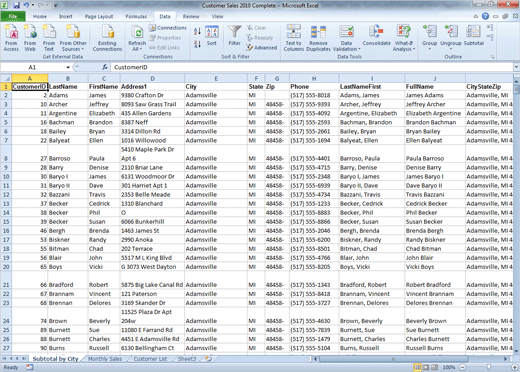Select column D header
The height and width of the screenshot is (372, 520).
152,78
